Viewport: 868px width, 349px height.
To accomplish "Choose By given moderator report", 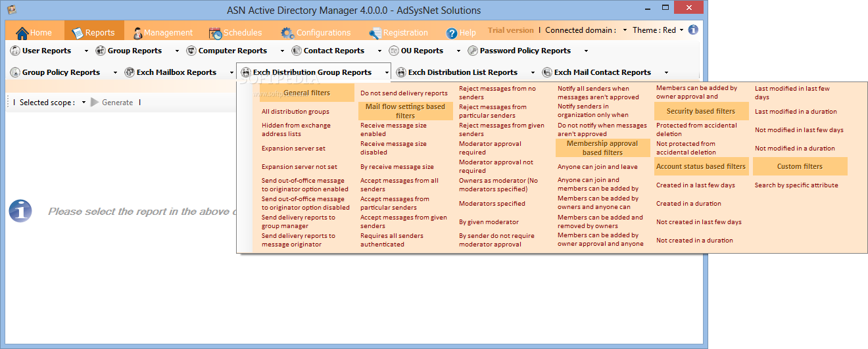I will (x=489, y=222).
